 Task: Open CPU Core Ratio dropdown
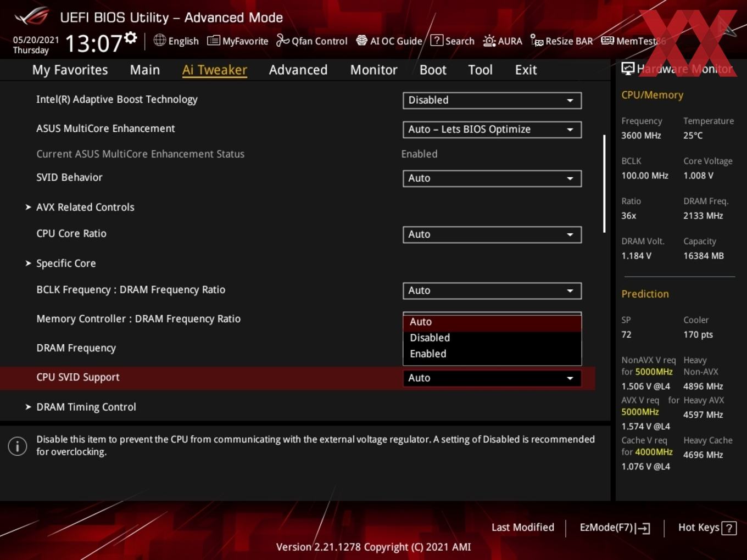[492, 234]
